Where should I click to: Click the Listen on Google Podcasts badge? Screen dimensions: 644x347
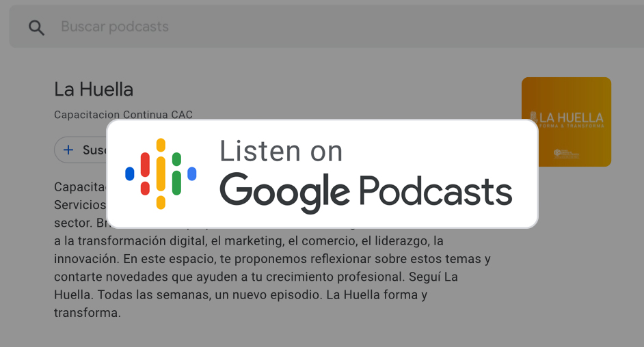coord(323,173)
